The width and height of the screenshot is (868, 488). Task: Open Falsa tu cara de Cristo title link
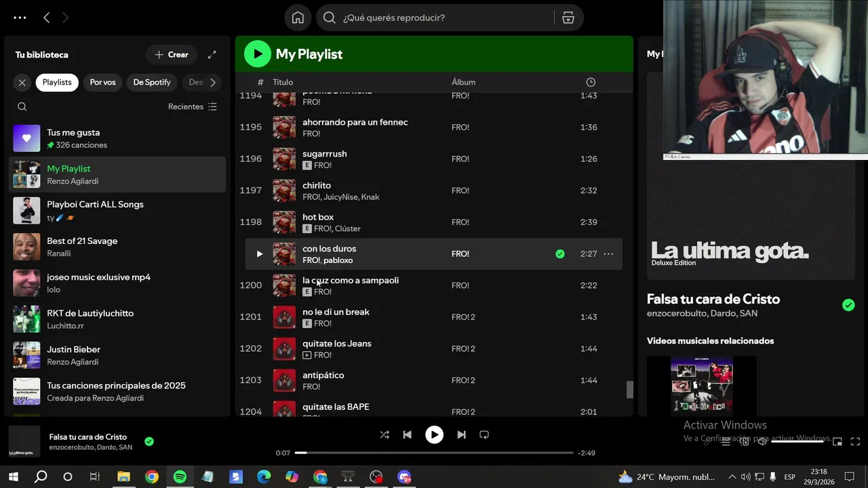[x=88, y=437]
